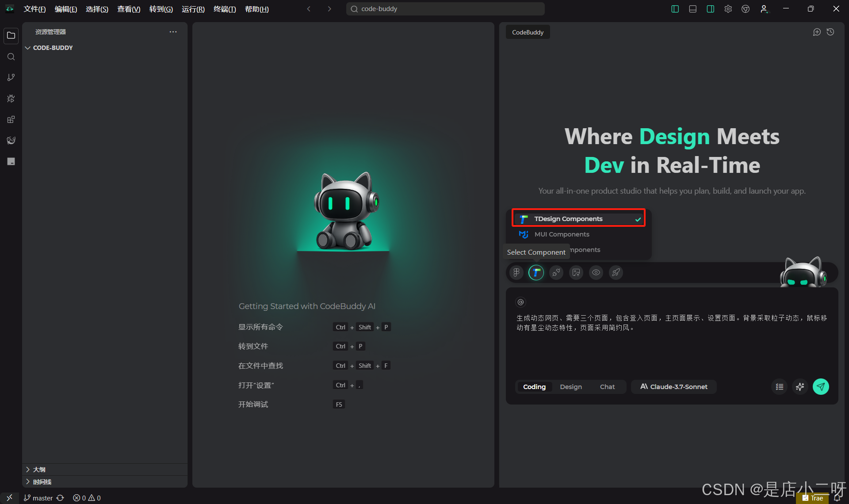Click the robot cat mascot beside chat toolbar
849x504 pixels.
pyautogui.click(x=803, y=272)
